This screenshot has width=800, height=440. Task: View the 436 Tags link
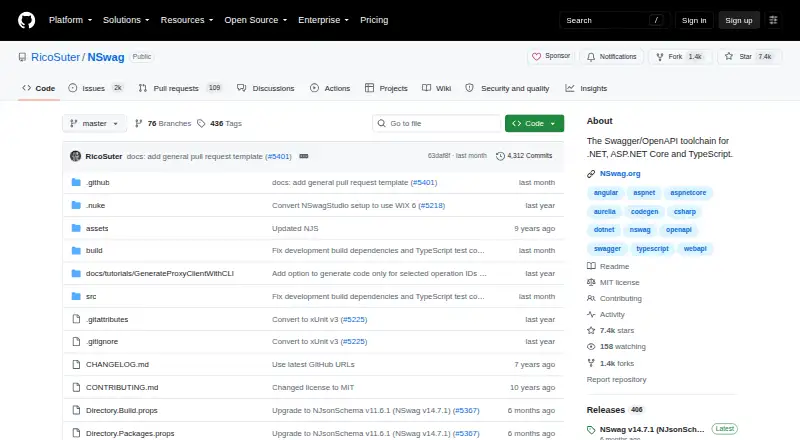coord(219,124)
